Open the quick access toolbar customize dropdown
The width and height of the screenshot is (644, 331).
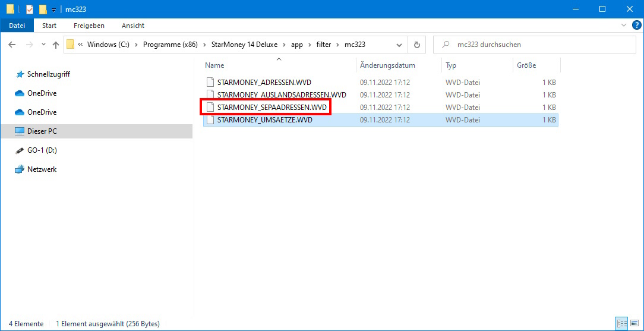tap(53, 10)
